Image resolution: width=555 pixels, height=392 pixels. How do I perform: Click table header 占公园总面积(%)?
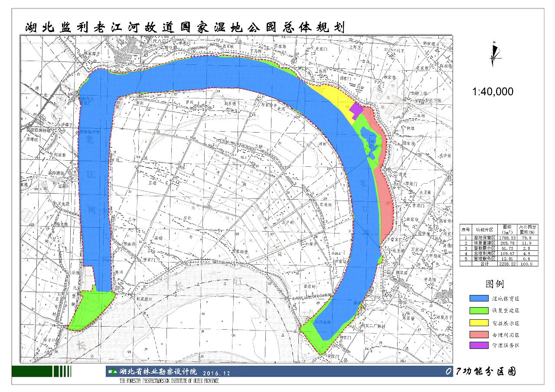[x=527, y=230]
